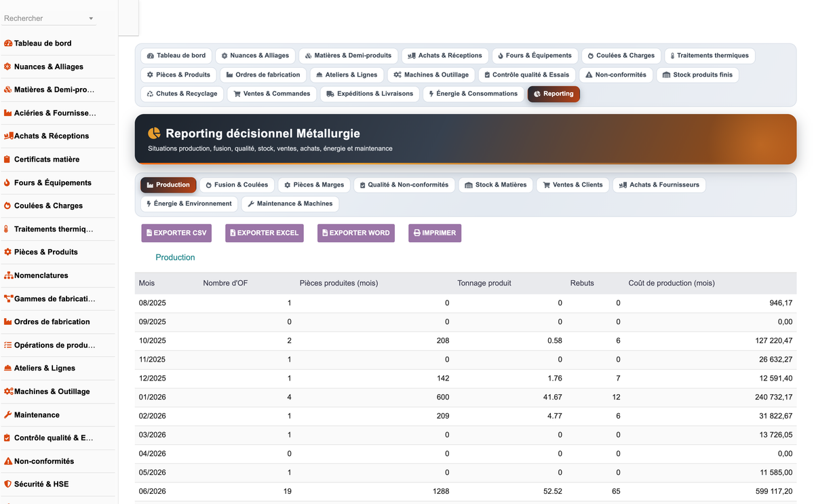Click the Excel file icon on Exporter Excel
This screenshot has width=814, height=504.
click(x=233, y=233)
